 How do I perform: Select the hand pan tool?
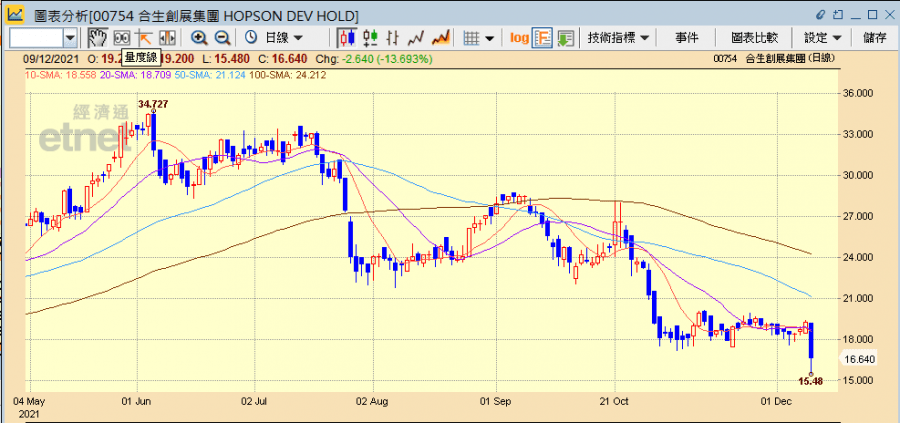97,37
